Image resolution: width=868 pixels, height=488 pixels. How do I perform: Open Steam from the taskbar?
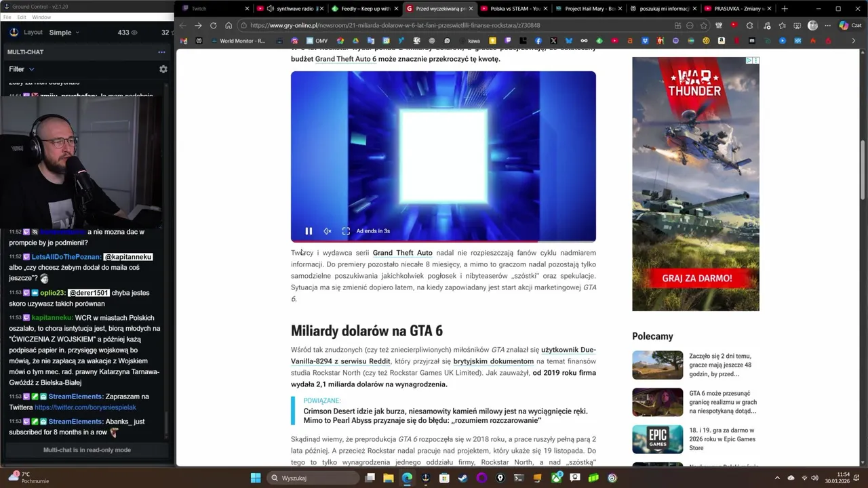click(x=462, y=478)
